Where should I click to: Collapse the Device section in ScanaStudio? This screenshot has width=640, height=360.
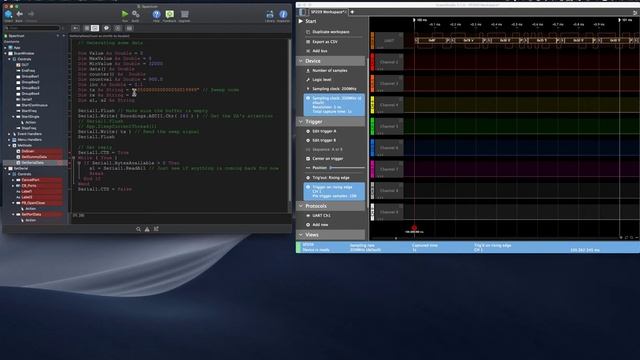click(x=301, y=61)
